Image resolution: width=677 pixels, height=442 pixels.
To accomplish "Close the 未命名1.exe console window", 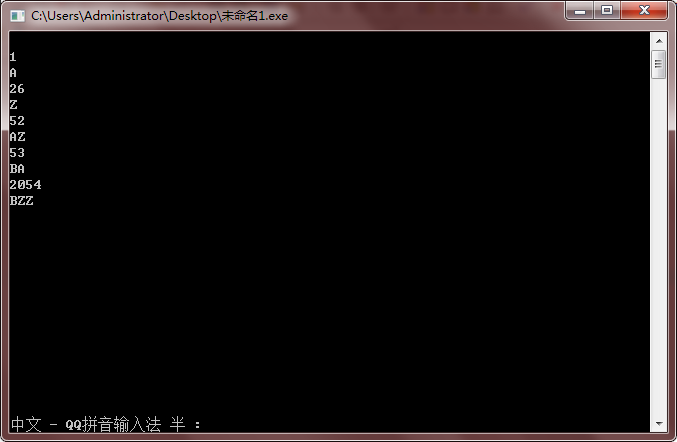I will 644,10.
